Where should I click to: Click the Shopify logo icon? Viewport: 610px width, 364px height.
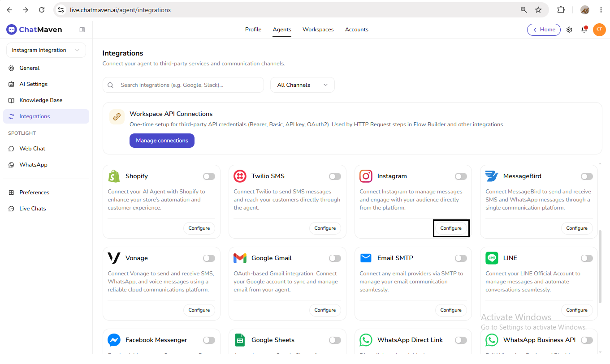pos(114,176)
